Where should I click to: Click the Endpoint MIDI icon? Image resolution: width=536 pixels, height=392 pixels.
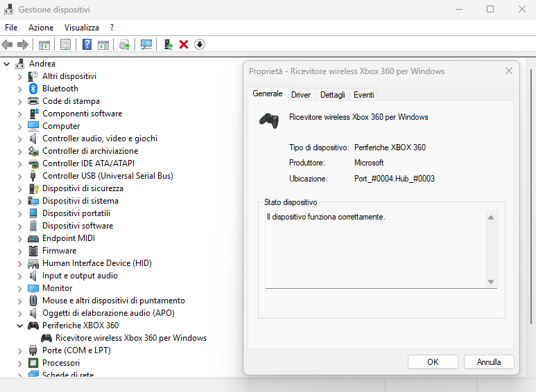pos(33,238)
